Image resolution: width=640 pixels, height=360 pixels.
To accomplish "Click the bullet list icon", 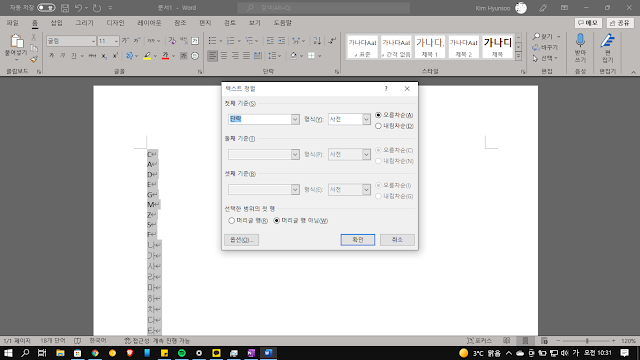I will coord(212,40).
